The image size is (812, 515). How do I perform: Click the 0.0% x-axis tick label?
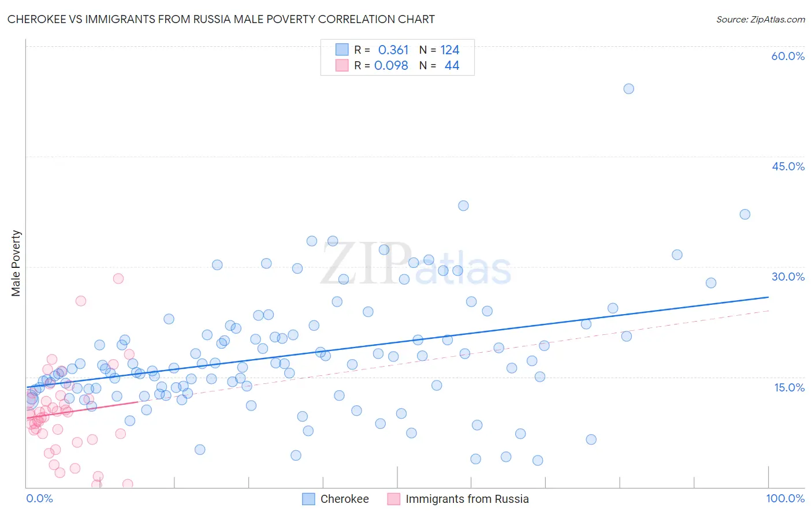pos(39,498)
